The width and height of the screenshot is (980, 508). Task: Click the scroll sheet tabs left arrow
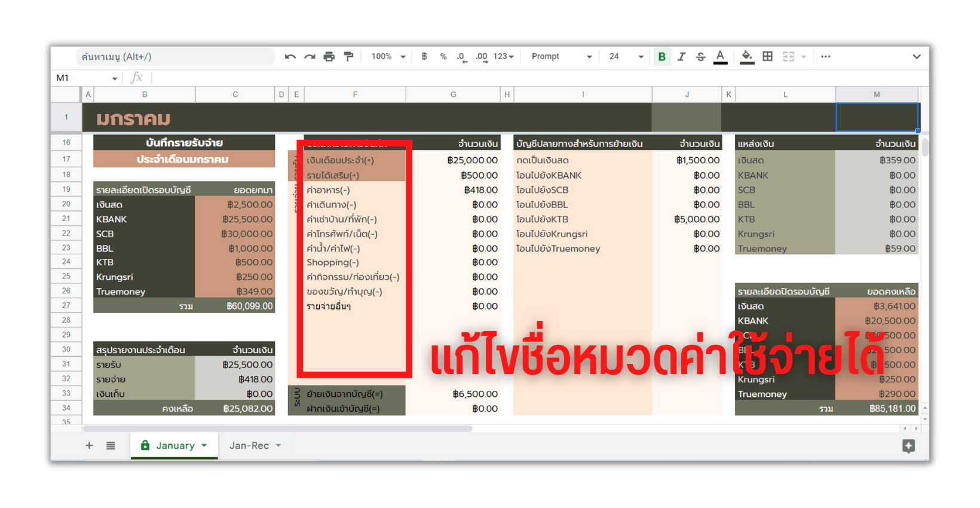[905, 429]
